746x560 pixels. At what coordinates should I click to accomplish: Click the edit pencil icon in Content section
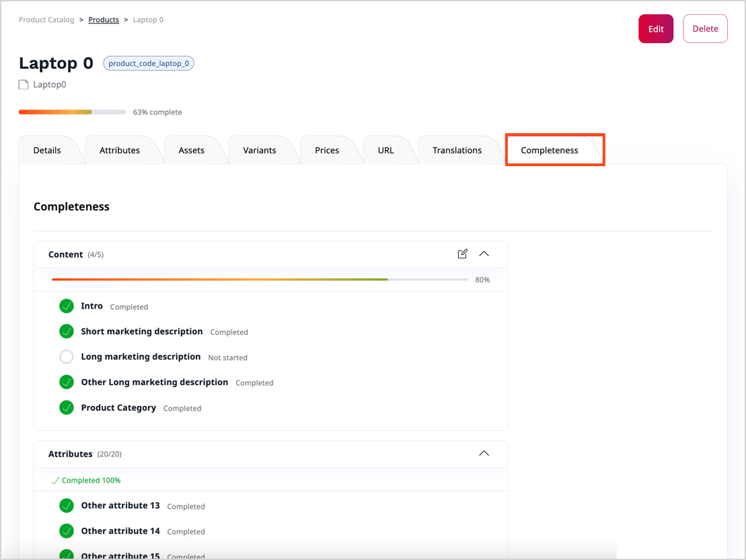(x=463, y=254)
